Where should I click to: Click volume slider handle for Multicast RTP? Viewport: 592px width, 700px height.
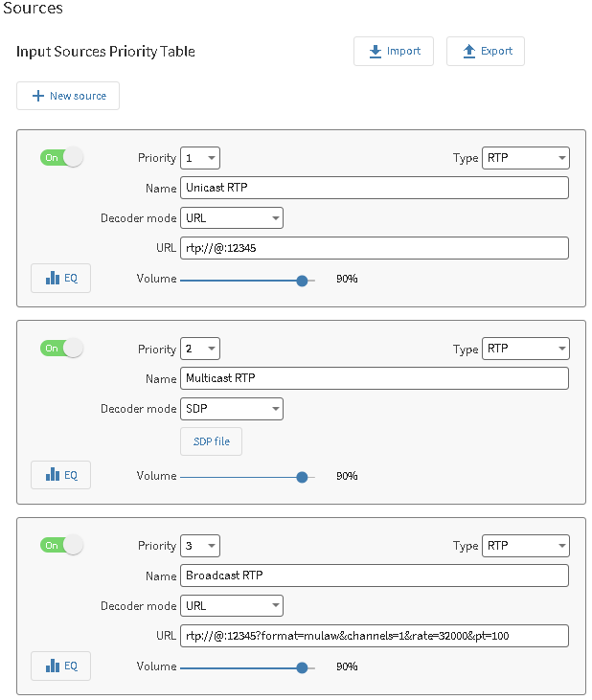[x=303, y=476]
